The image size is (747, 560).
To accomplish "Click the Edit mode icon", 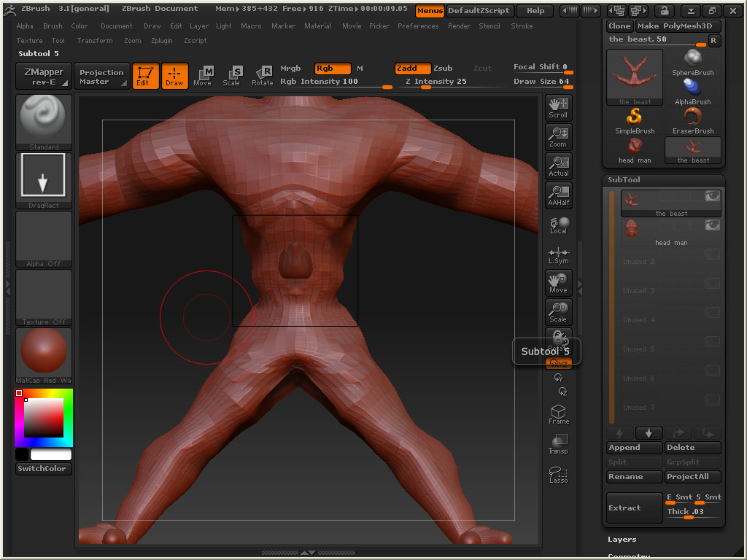I will [x=145, y=76].
